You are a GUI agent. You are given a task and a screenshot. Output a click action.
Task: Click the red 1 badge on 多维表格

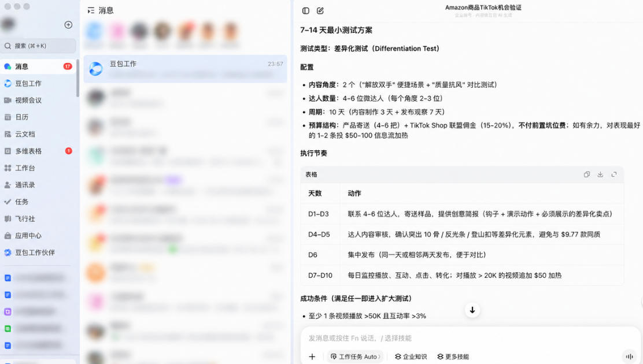click(x=68, y=151)
